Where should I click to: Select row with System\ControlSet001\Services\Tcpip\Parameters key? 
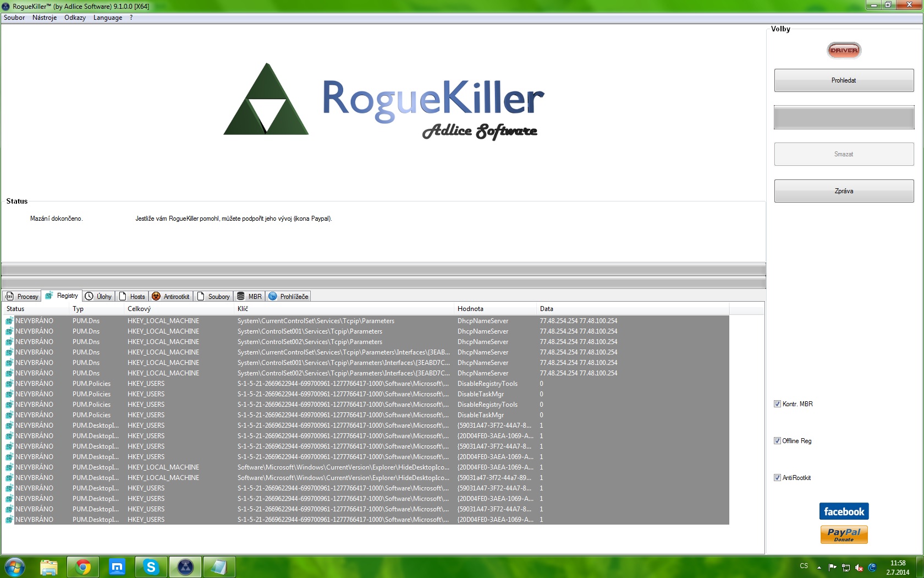(367, 331)
